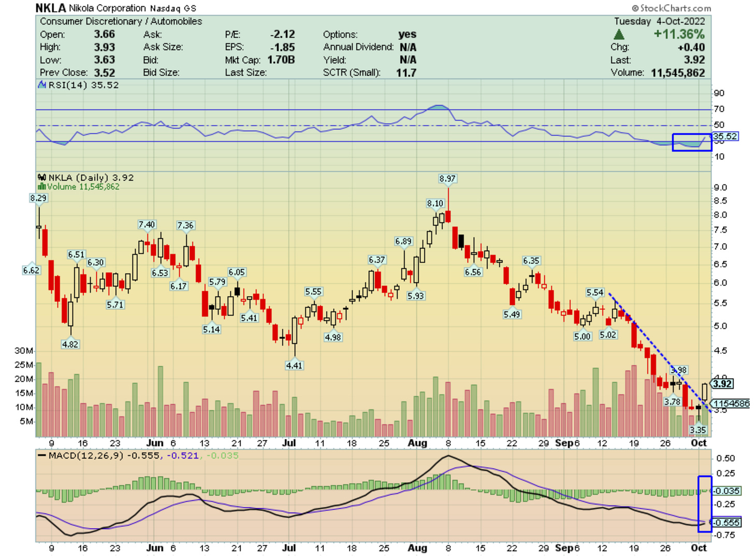
Task: Select the RSI(14) 35.52 indicator label
Action: (x=83, y=85)
